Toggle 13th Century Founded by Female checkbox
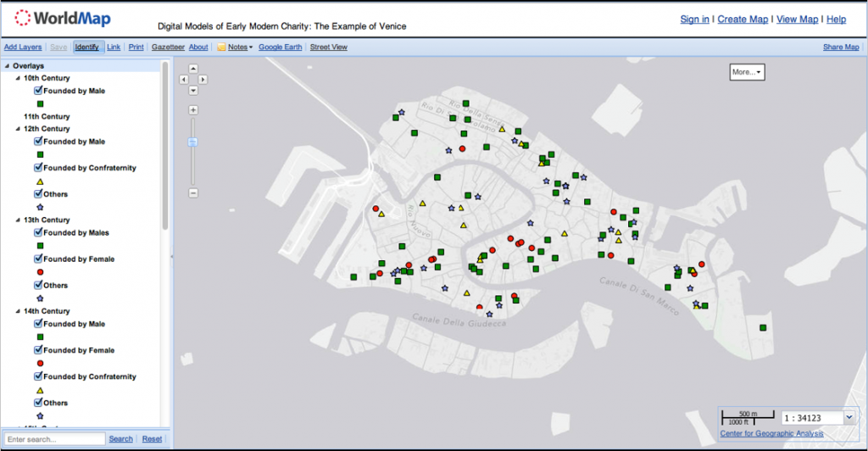This screenshot has height=451, width=868. 38,259
